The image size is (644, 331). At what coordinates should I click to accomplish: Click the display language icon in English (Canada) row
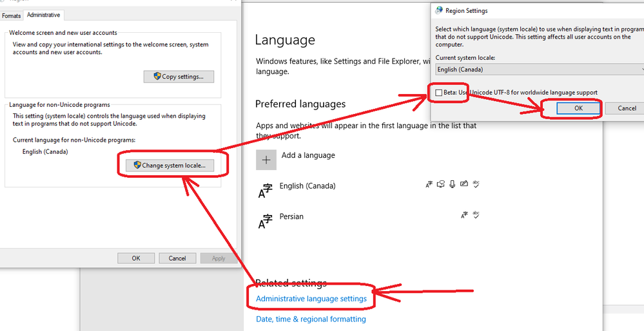point(429,185)
